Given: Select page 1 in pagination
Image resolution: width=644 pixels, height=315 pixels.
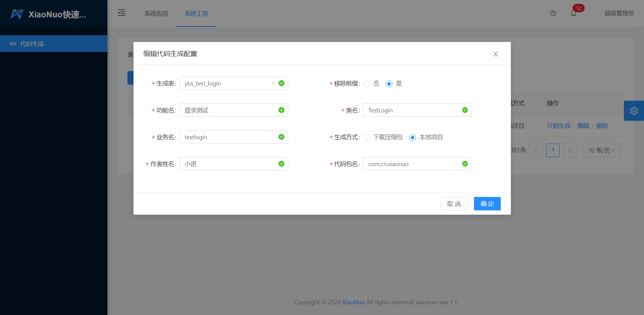Looking at the screenshot, I should pyautogui.click(x=553, y=150).
